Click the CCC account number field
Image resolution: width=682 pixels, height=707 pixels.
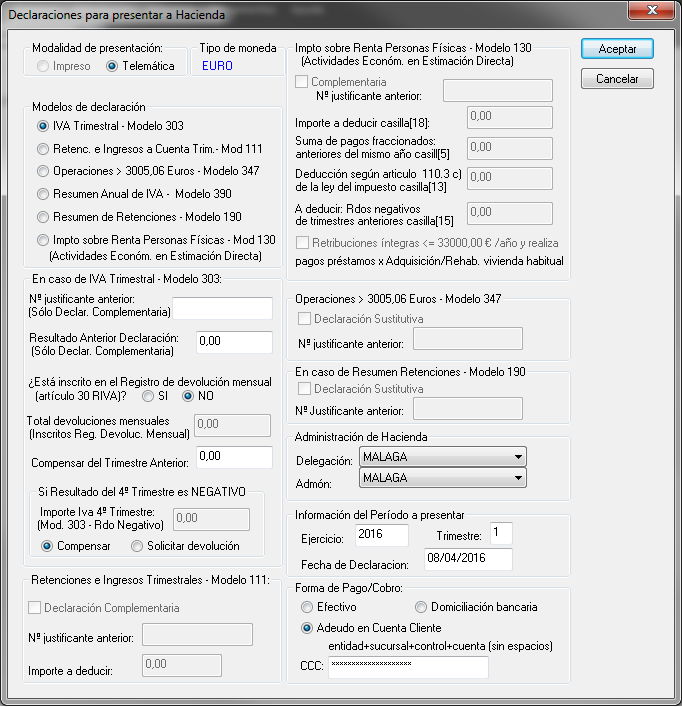[408, 667]
